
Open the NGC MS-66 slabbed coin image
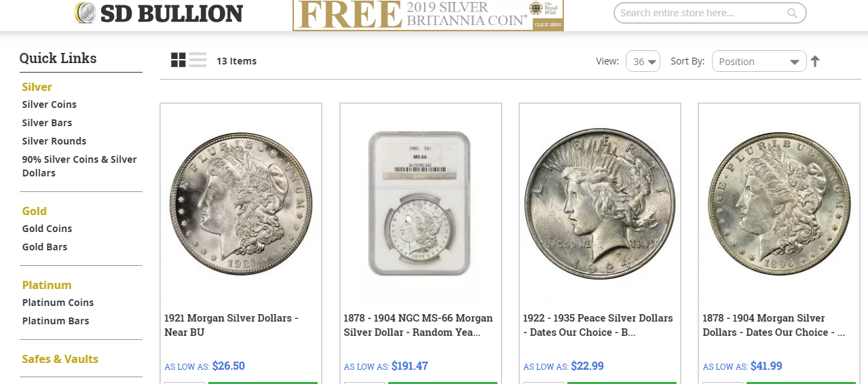419,204
